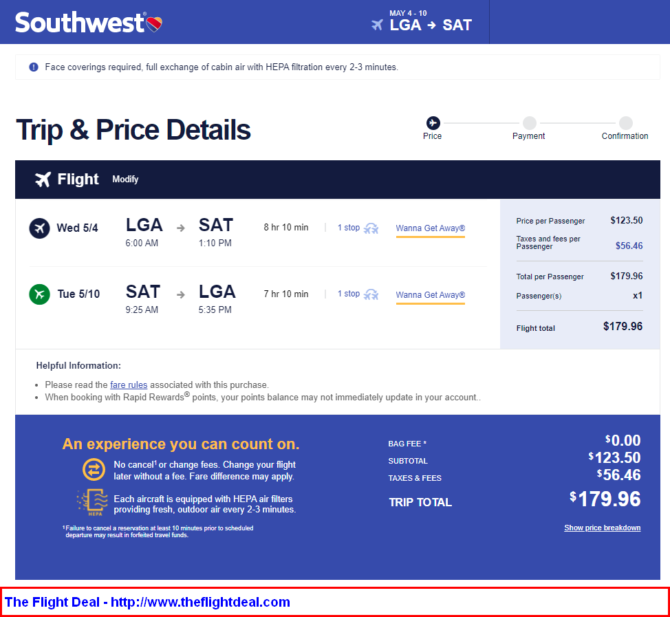
Task: Click the green returning flight circle icon
Action: pos(39,294)
